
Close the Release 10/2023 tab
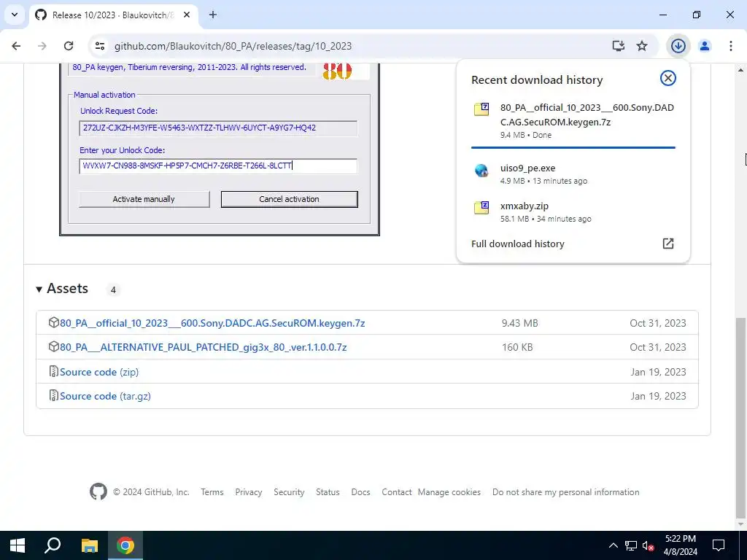187,15
